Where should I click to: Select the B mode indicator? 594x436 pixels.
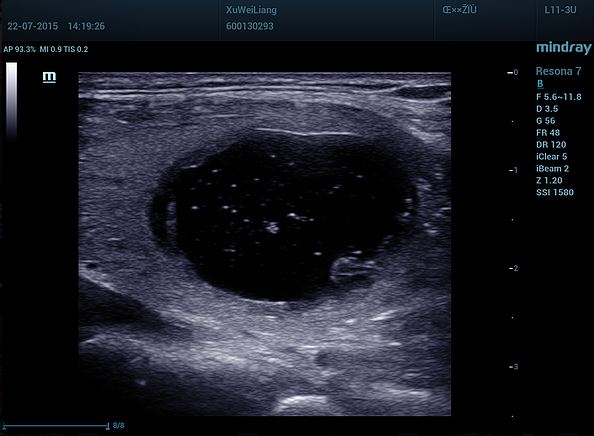pyautogui.click(x=540, y=84)
